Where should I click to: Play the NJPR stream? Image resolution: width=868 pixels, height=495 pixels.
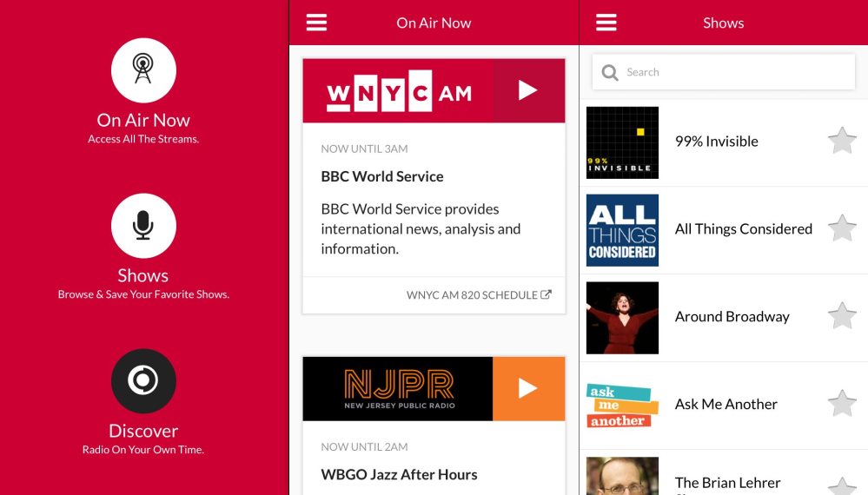528,388
